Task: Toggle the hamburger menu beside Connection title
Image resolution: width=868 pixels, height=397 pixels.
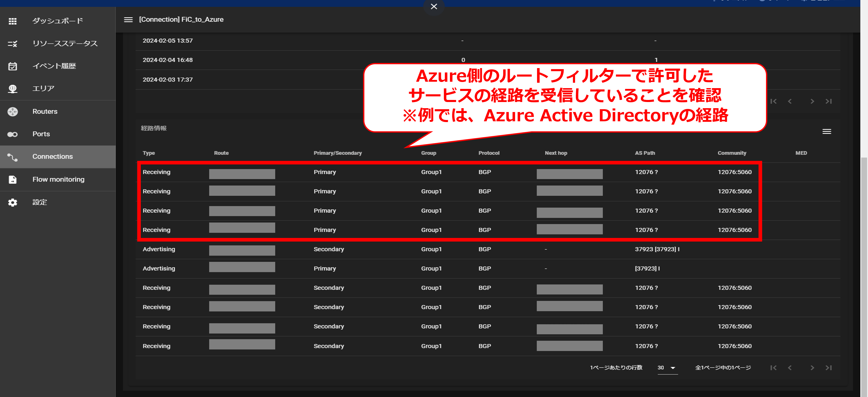Action: point(128,20)
